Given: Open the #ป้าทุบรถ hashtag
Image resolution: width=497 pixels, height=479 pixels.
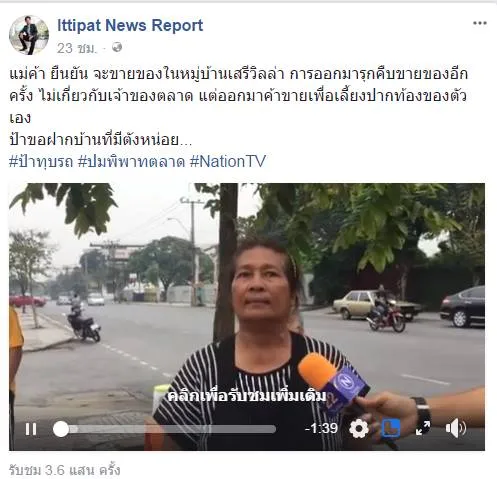Looking at the screenshot, I should (x=41, y=162).
